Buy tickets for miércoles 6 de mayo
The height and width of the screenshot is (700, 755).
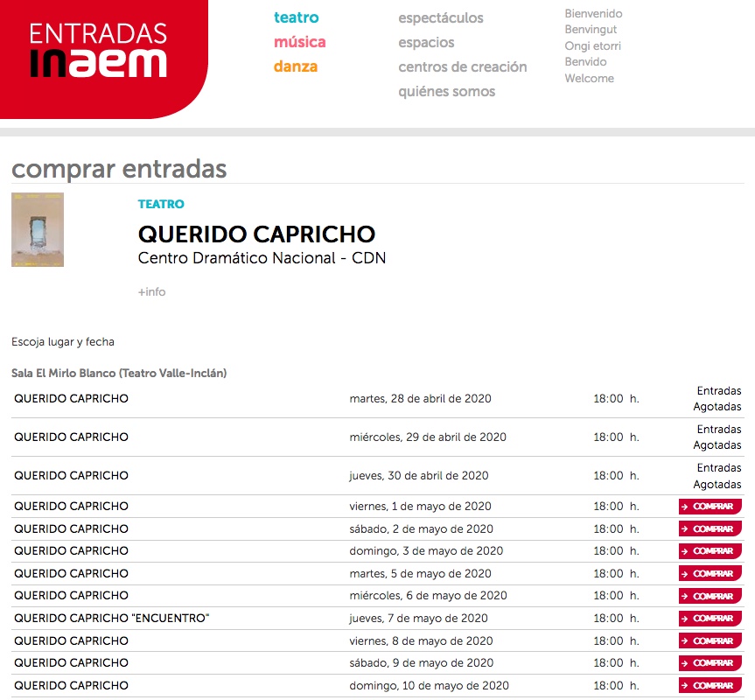coord(710,595)
